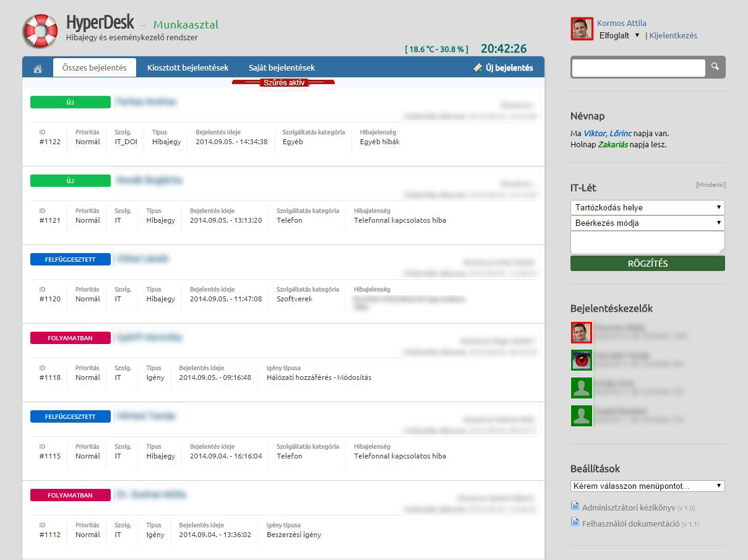Click the new ticket icon beside Új bejelentés

tap(478, 68)
